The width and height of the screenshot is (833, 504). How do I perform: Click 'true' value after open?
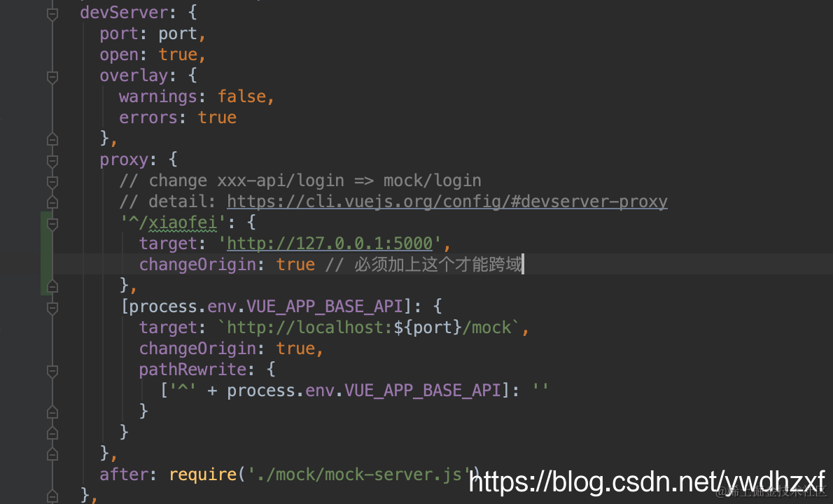tap(178, 55)
